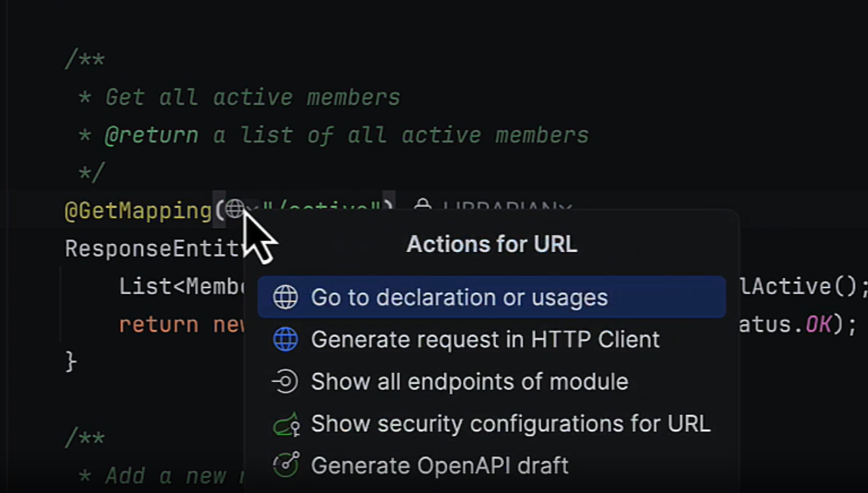Click the 'return' keyword in method body
Viewport: 868px width, 493px height.
(x=158, y=325)
